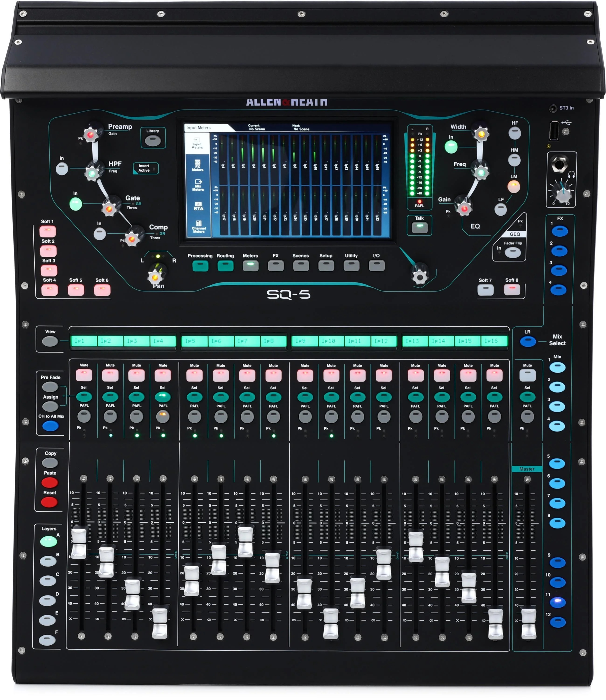Screen dimensions: 606x700
Task: Open the Scenes screen key
Action: pyautogui.click(x=301, y=266)
